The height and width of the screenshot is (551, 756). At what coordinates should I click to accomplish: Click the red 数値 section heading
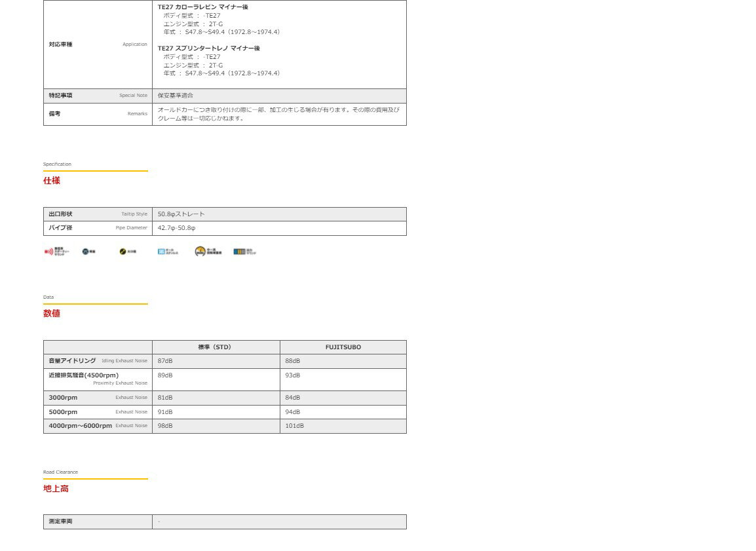pyautogui.click(x=52, y=314)
